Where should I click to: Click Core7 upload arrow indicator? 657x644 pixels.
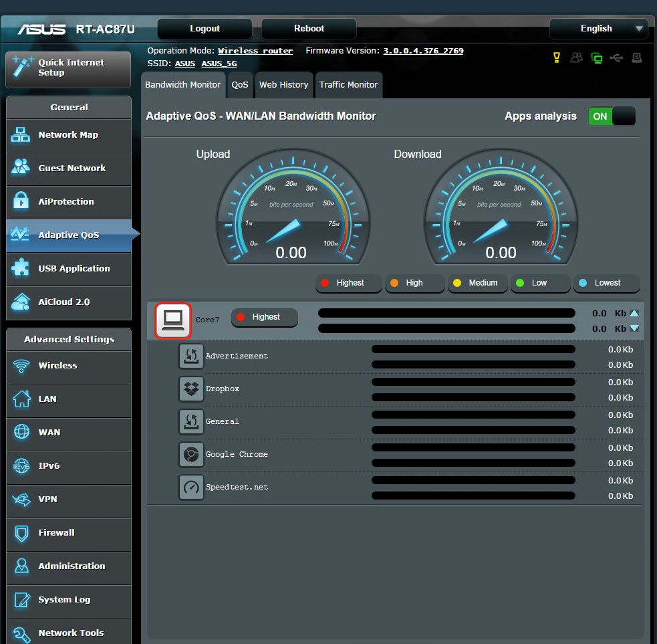pos(634,313)
